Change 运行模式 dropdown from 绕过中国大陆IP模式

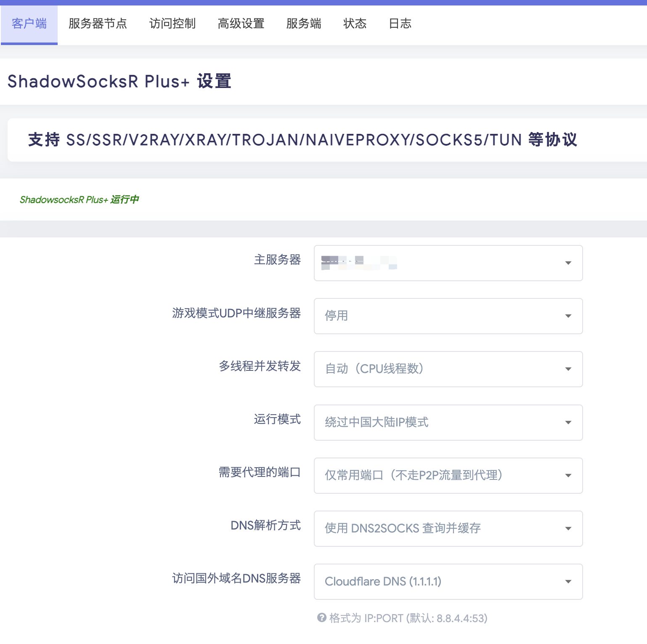448,423
